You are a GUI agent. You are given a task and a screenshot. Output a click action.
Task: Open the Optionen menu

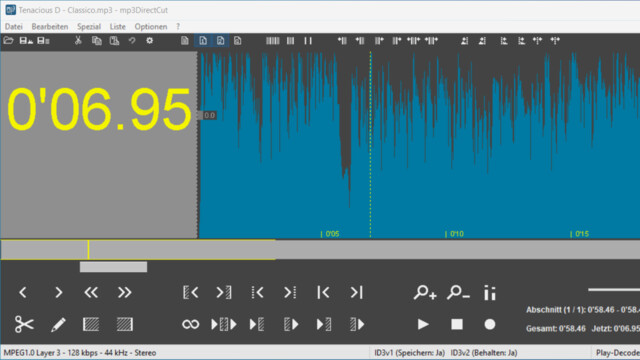151,27
